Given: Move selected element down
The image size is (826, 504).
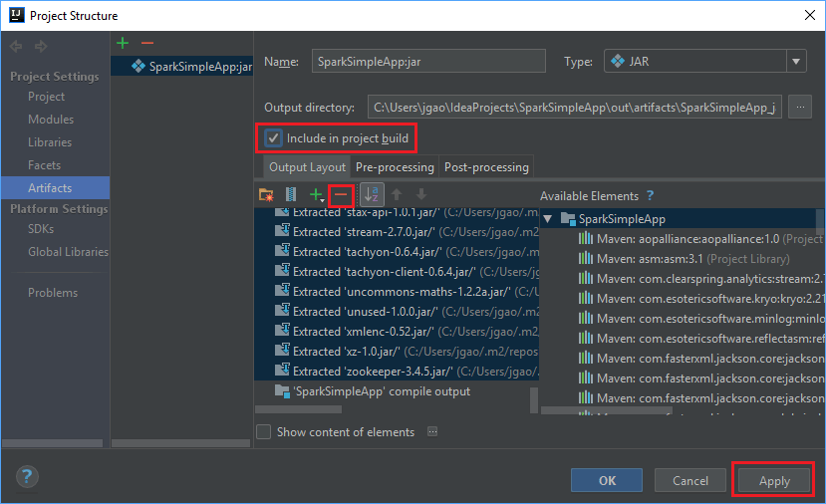Looking at the screenshot, I should (421, 195).
